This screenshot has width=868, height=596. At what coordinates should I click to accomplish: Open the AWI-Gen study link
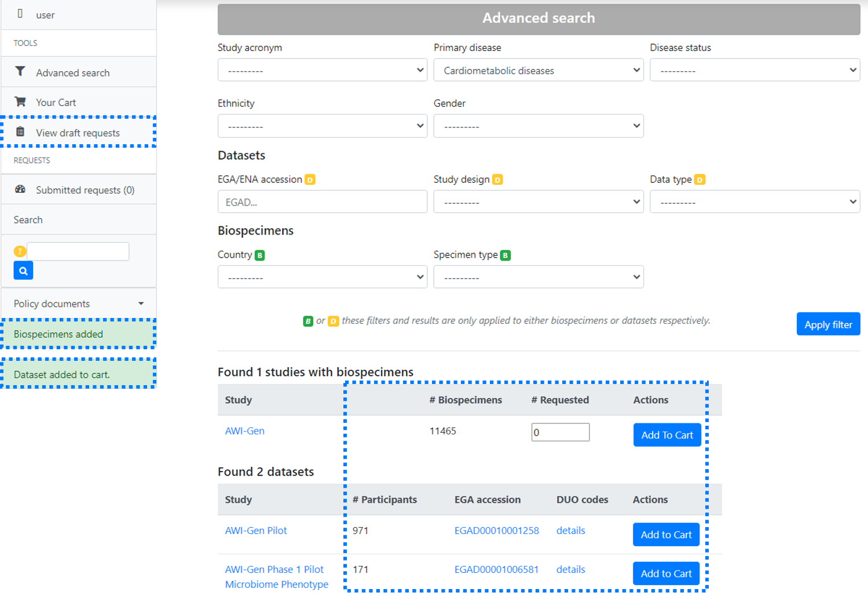point(244,431)
